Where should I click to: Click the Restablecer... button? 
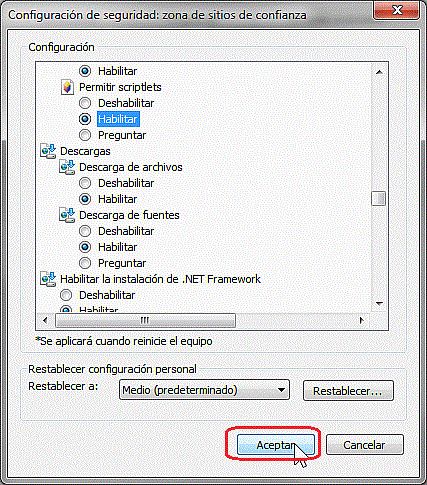click(348, 391)
